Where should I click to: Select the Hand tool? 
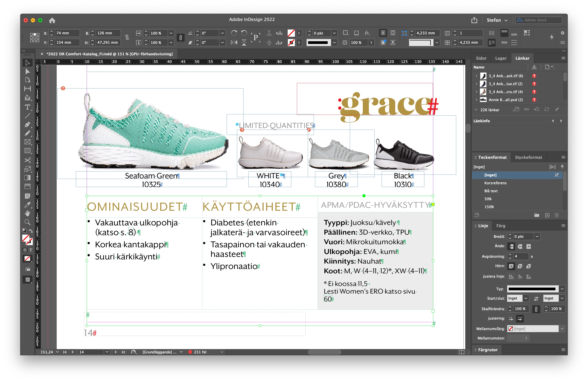[x=27, y=213]
